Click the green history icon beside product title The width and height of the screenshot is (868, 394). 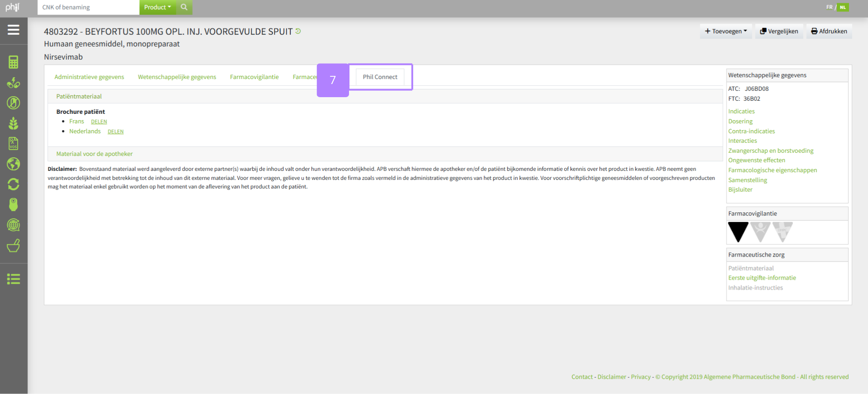298,31
